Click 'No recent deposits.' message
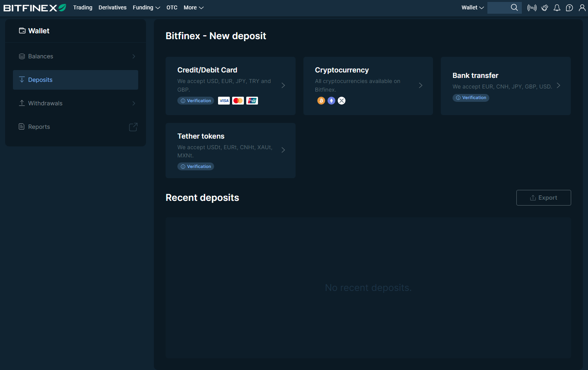The width and height of the screenshot is (588, 370). (368, 288)
